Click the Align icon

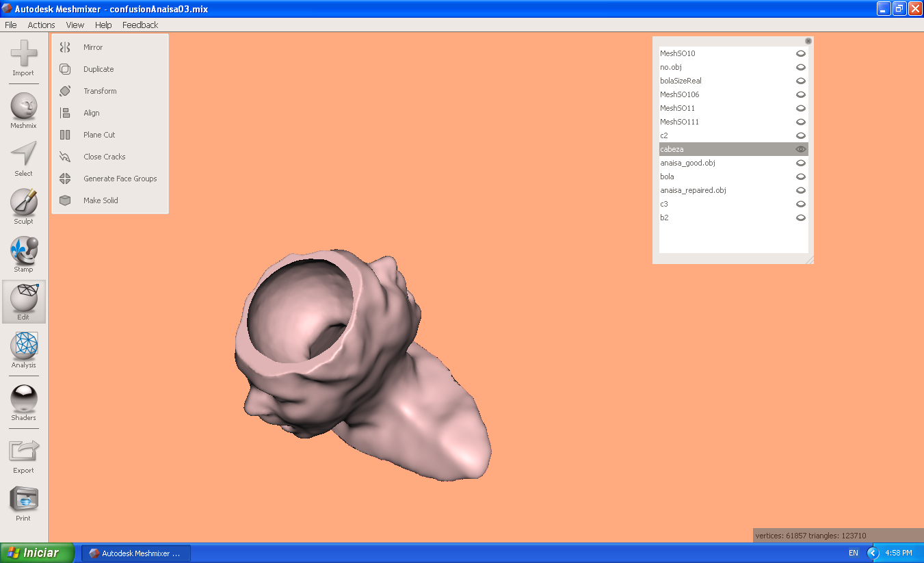pos(65,113)
